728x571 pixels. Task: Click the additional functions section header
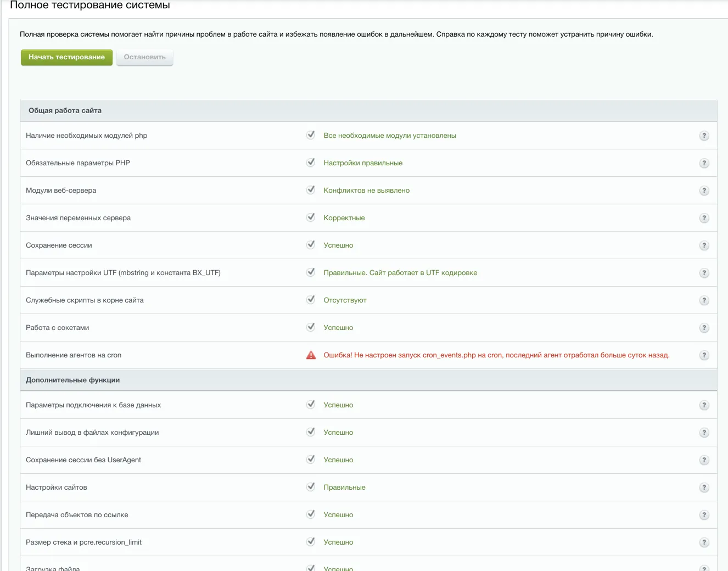click(72, 380)
